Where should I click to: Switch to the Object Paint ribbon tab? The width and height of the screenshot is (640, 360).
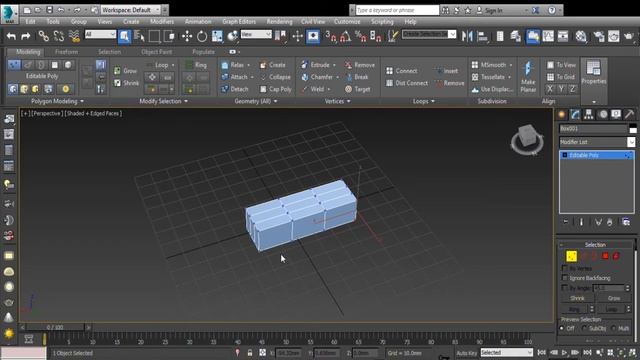(157, 52)
